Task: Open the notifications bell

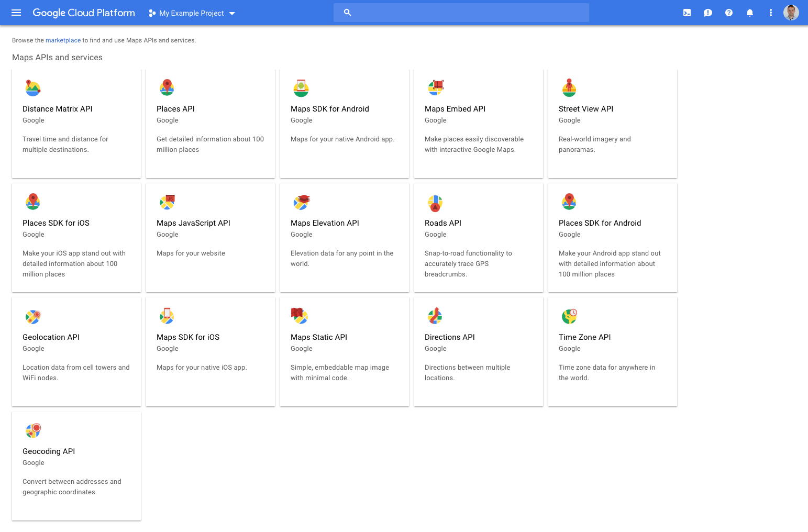Action: pyautogui.click(x=750, y=13)
